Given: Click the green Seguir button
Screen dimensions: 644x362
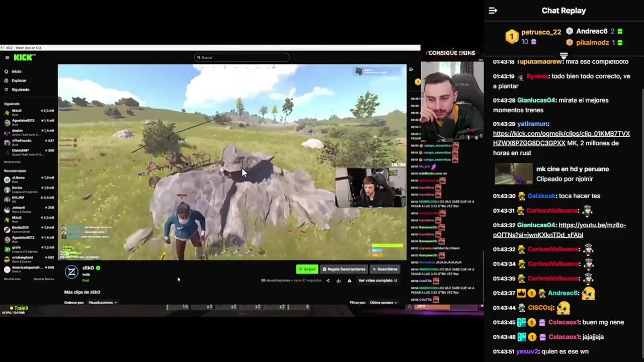Looking at the screenshot, I should (307, 269).
